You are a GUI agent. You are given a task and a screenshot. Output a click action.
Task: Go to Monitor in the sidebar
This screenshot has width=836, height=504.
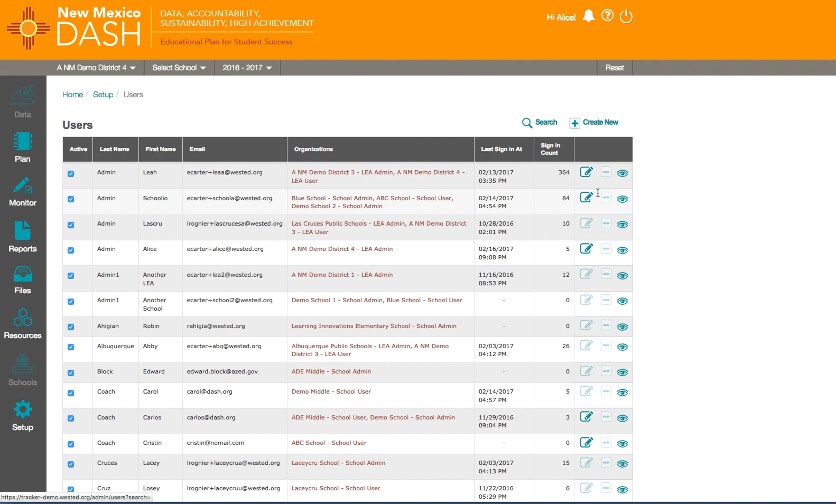(x=23, y=192)
